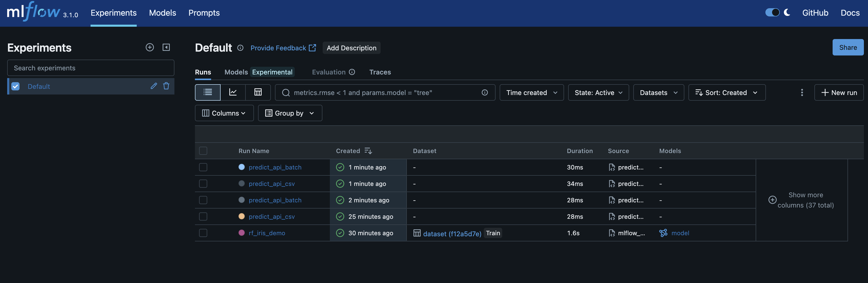Open the three-dot more options menu

[x=802, y=92]
